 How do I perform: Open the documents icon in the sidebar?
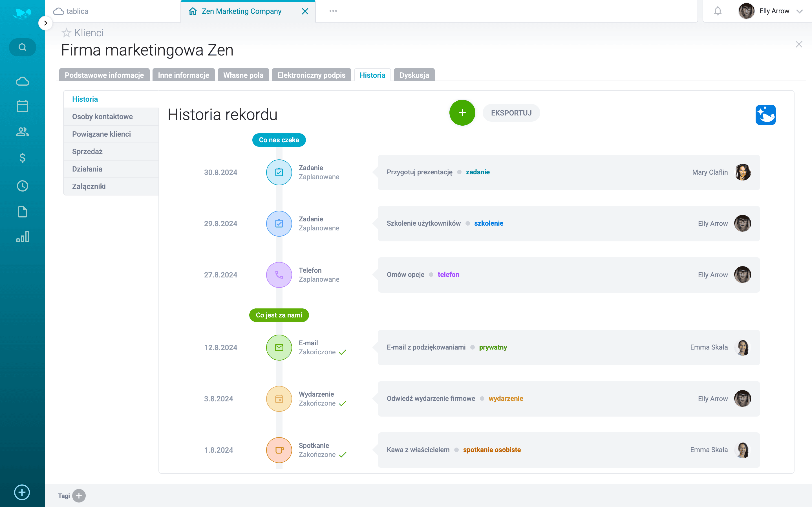click(22, 212)
